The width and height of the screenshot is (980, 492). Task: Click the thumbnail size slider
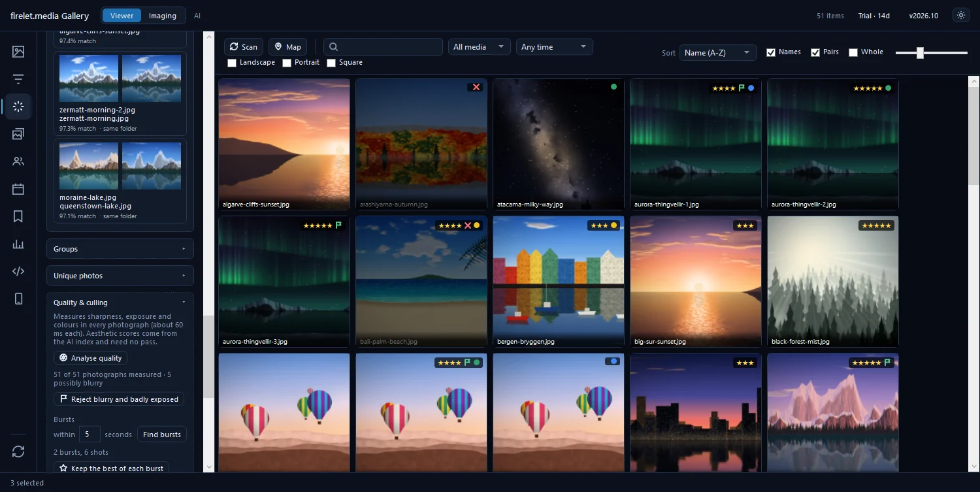[932, 53]
